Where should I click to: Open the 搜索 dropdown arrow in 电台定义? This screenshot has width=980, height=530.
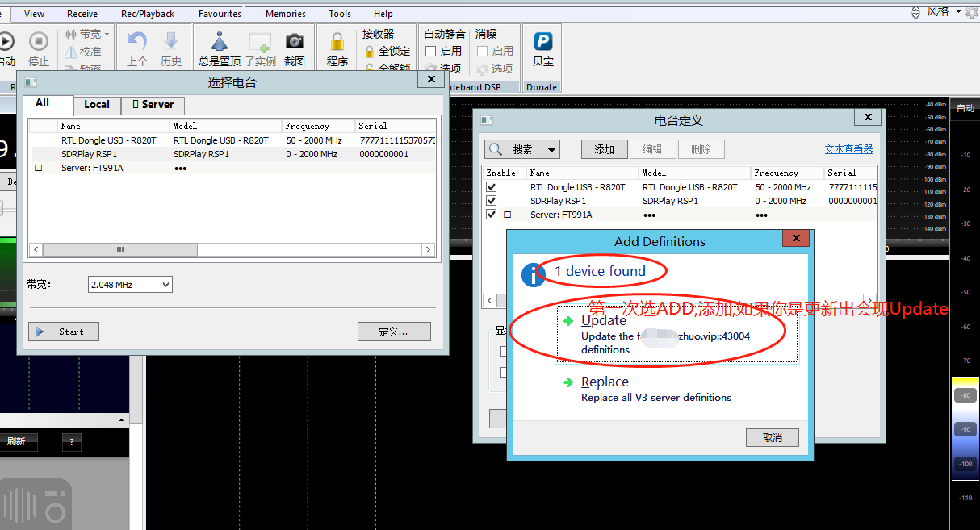coord(552,149)
